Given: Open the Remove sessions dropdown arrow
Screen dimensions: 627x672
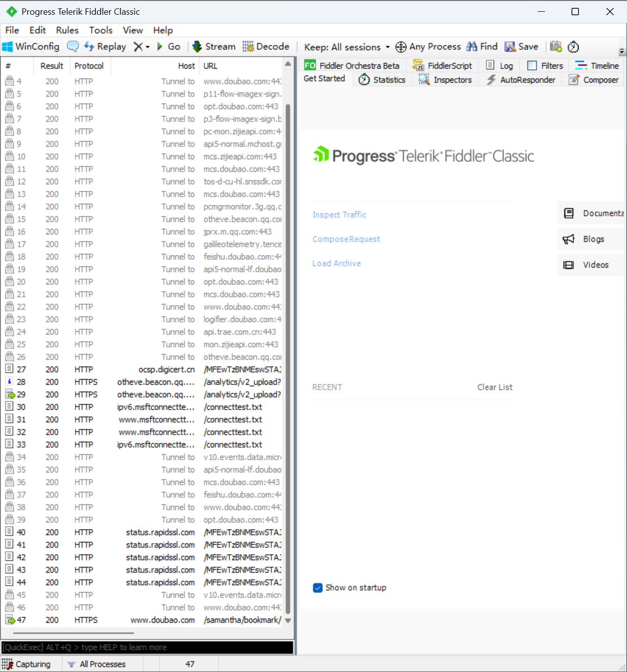Looking at the screenshot, I should click(x=147, y=47).
